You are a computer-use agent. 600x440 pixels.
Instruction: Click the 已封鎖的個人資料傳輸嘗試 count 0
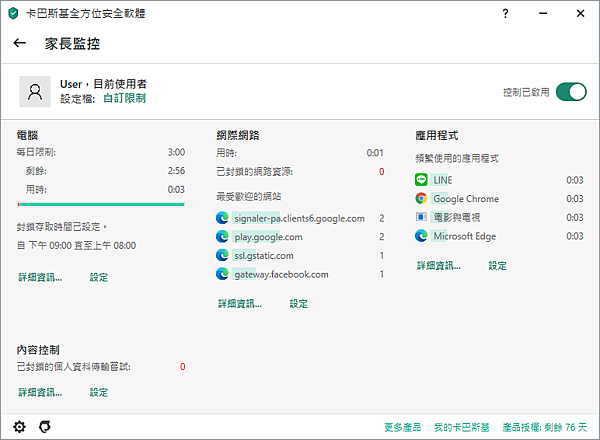pyautogui.click(x=183, y=367)
